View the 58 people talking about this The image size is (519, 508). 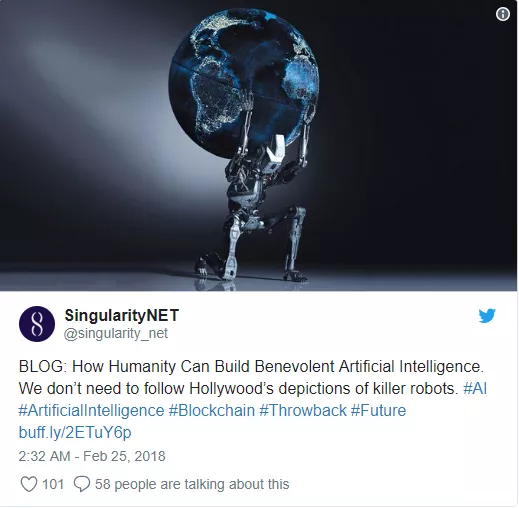coord(192,484)
